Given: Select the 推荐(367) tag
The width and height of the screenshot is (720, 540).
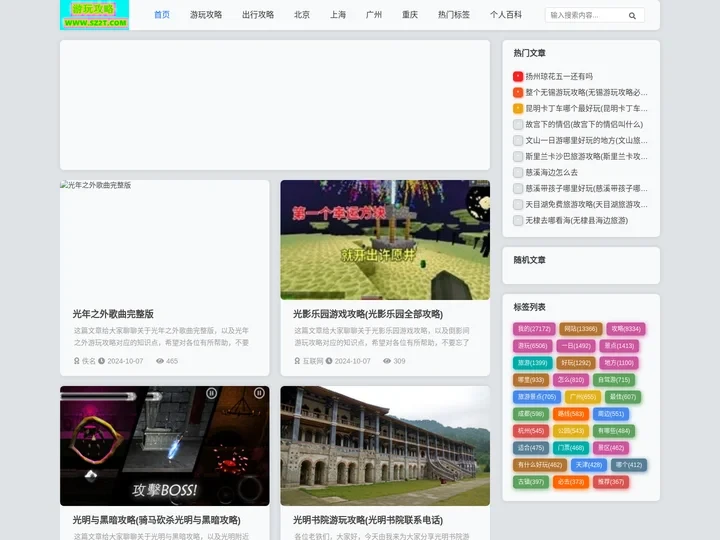Looking at the screenshot, I should pos(610,482).
